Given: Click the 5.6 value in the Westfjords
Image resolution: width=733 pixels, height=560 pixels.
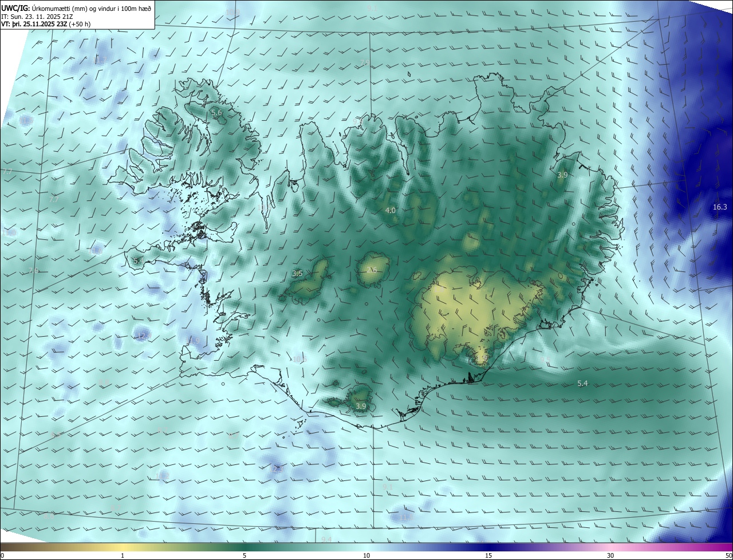Looking at the screenshot, I should tap(216, 113).
